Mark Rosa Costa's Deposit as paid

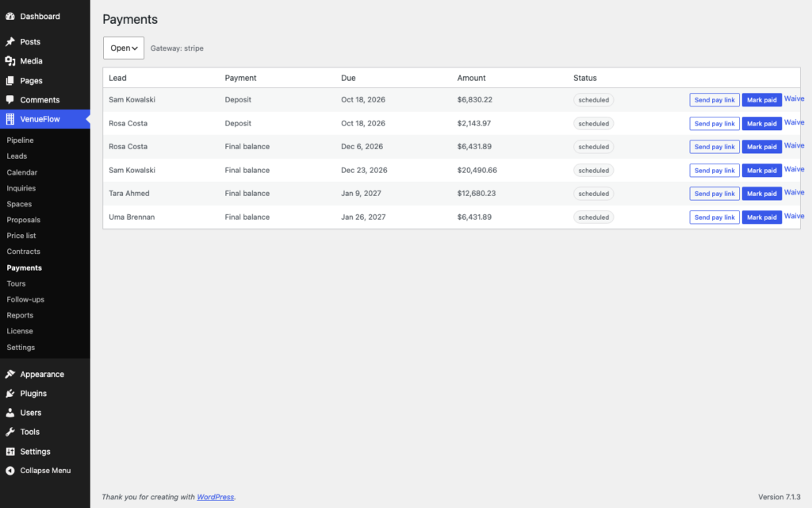click(x=761, y=123)
